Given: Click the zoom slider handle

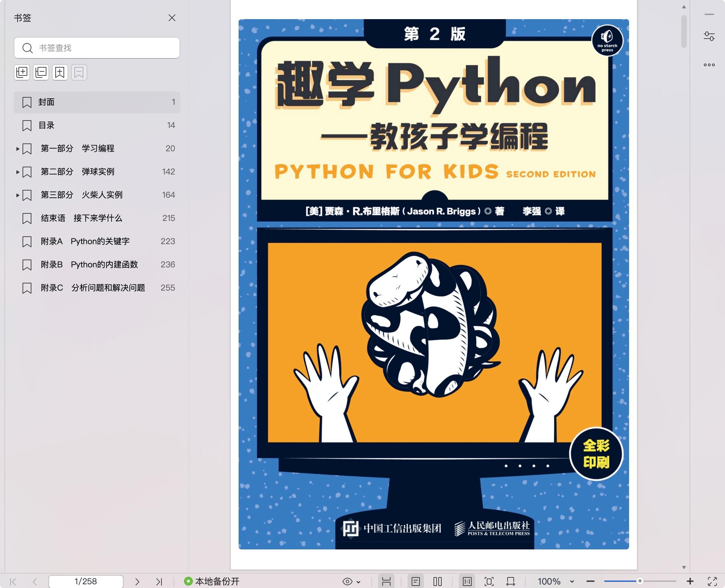Looking at the screenshot, I should click(640, 581).
